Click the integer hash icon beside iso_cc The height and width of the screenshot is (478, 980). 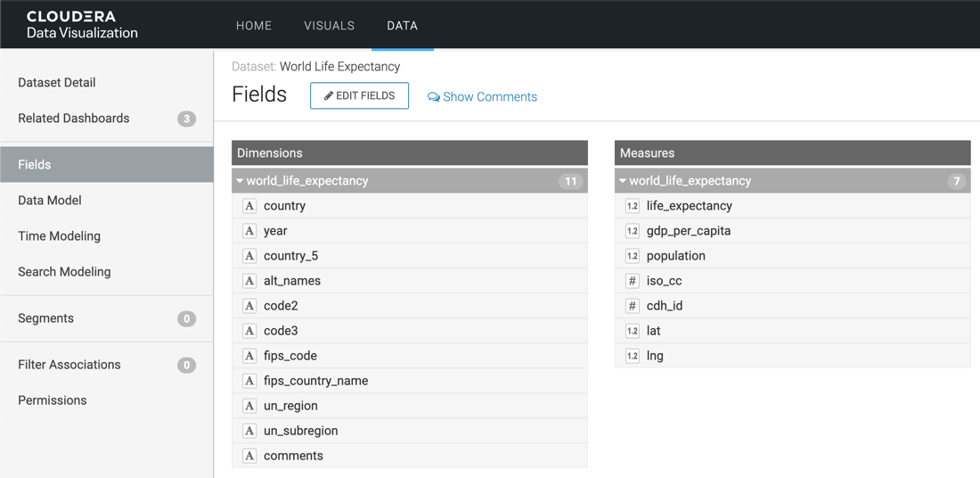click(x=632, y=281)
